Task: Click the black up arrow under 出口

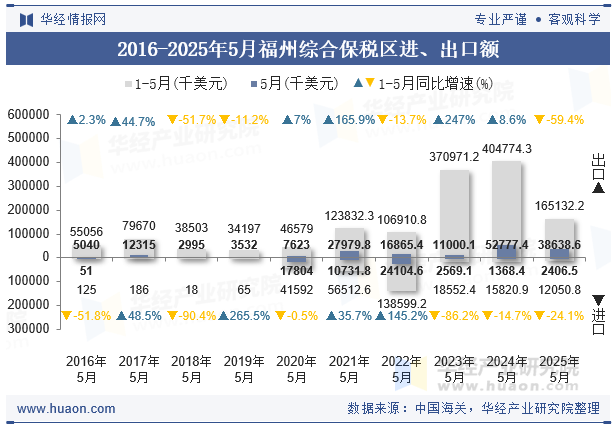Action: (x=599, y=188)
